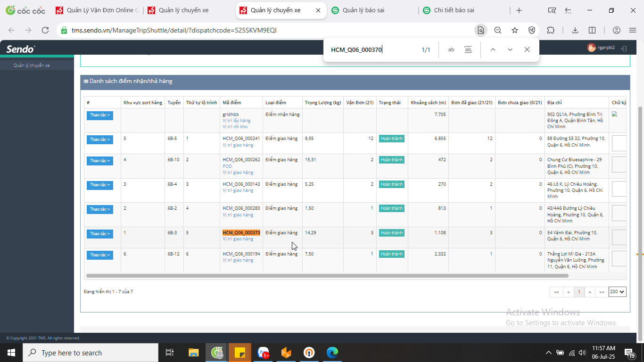Click Hoàn thành status for HCM_Q06_000241
Image resolution: width=644 pixels, height=362 pixels.
point(392,139)
